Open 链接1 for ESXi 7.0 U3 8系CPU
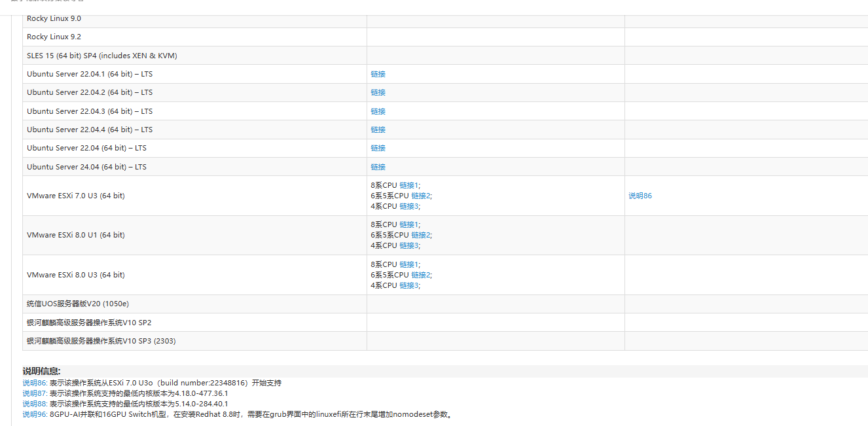The image size is (868, 426). (x=408, y=185)
